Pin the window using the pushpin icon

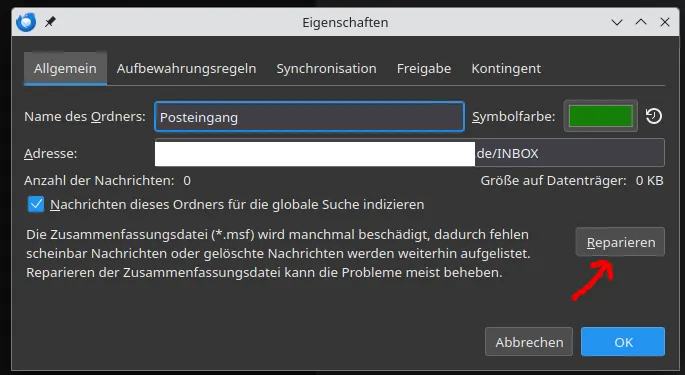50,22
